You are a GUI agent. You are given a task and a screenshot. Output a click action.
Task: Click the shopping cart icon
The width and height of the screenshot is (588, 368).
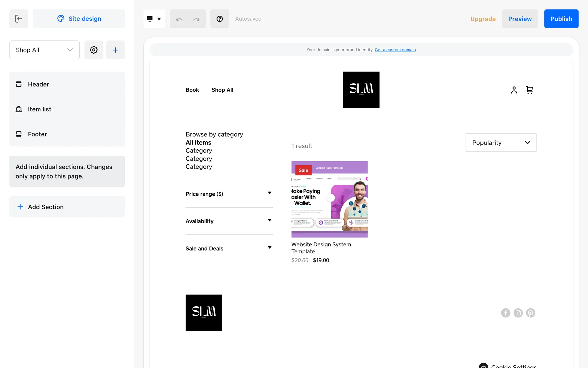pyautogui.click(x=530, y=90)
